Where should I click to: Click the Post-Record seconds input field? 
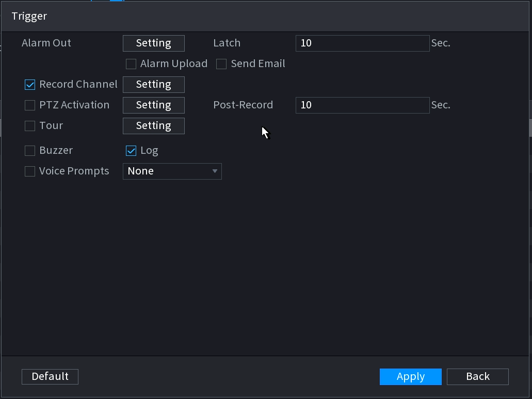point(362,105)
